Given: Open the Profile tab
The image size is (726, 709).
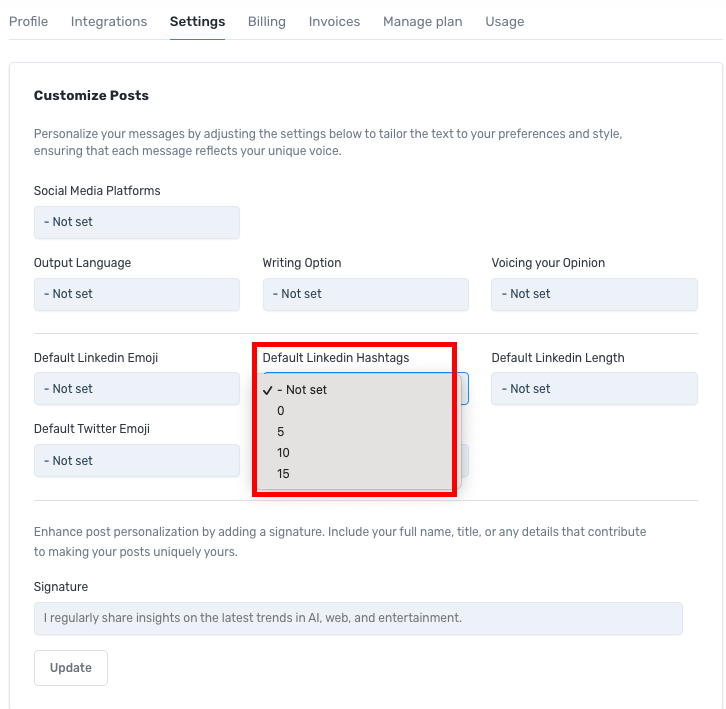Looking at the screenshot, I should 28,21.
